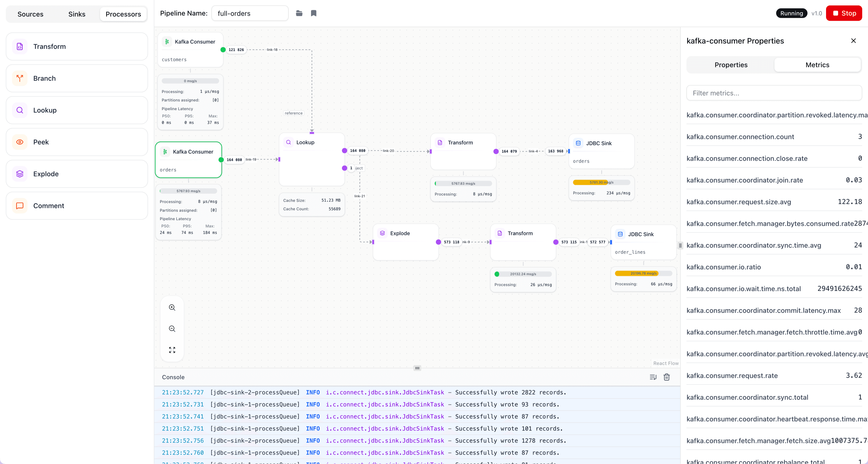The height and width of the screenshot is (464, 868).
Task: Switch to Sinks tab
Action: tap(77, 14)
